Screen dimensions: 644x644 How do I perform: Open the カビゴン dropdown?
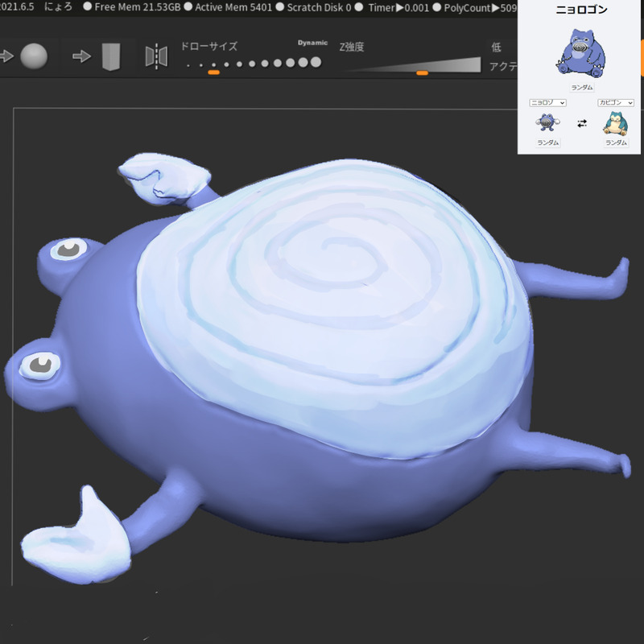tap(616, 103)
